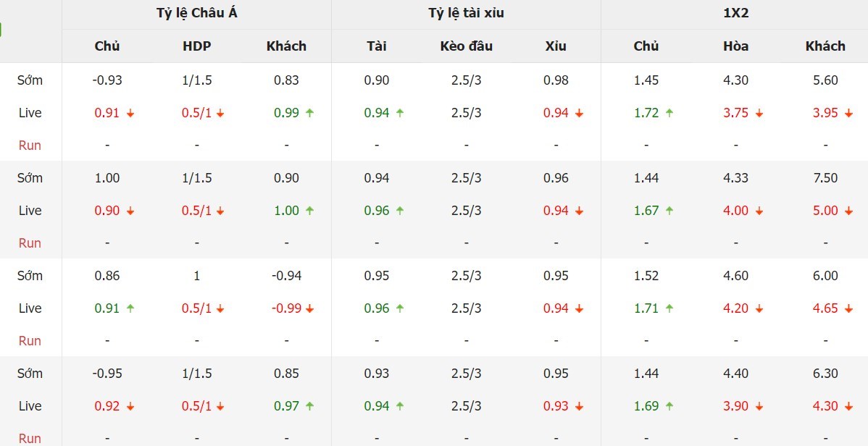This screenshot has height=446, width=868.
Task: Click the Hòa column header
Action: tap(735, 46)
